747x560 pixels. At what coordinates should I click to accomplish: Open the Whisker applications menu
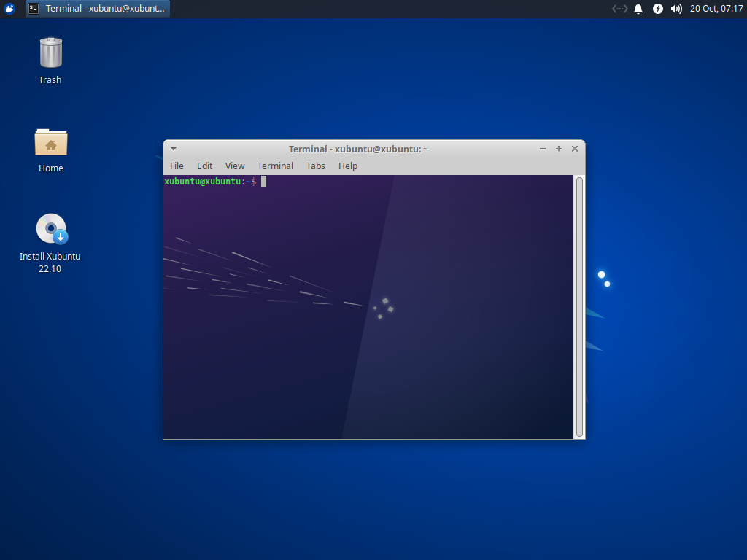9,9
